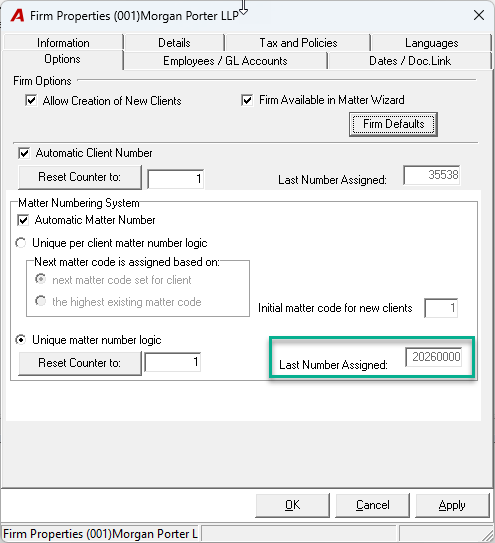Select the highest existing matter code option
Screen dimensions: 495x543
pos(41,301)
